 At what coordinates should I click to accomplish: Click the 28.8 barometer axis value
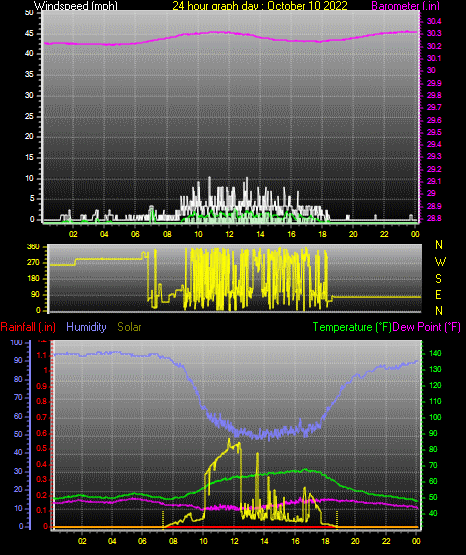point(434,218)
